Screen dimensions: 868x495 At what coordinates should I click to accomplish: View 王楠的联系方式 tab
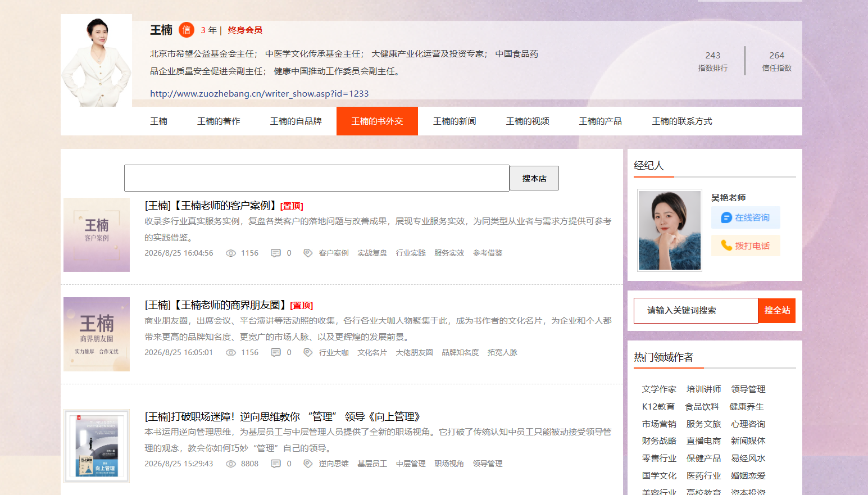tap(682, 121)
